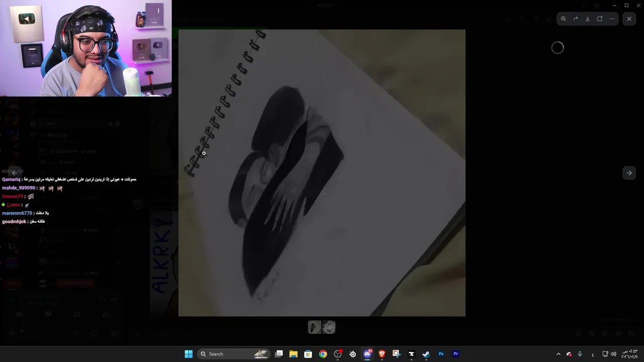Click chat username goodmhjok
Image resolution: width=644 pixels, height=362 pixels.
pos(14,222)
